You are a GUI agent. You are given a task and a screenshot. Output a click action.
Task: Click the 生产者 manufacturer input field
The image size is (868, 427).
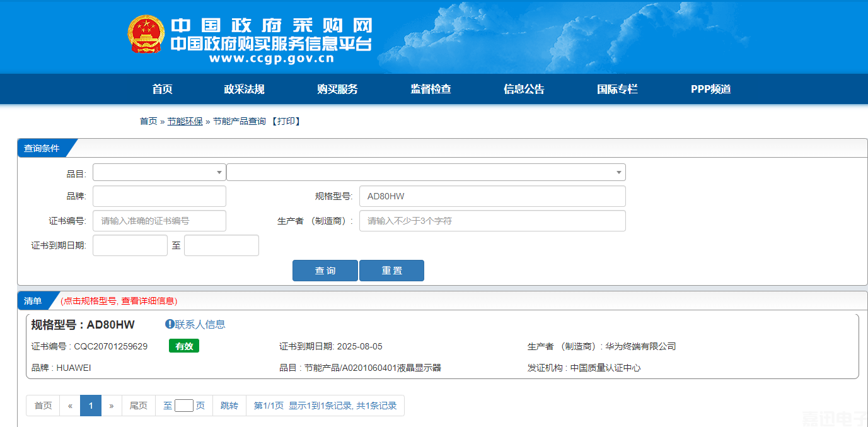click(492, 221)
